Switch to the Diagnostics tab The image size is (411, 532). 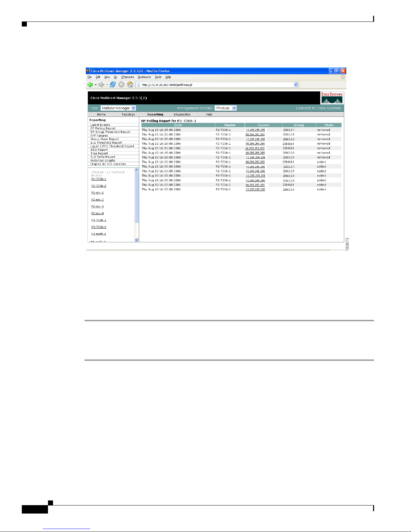coord(182,114)
